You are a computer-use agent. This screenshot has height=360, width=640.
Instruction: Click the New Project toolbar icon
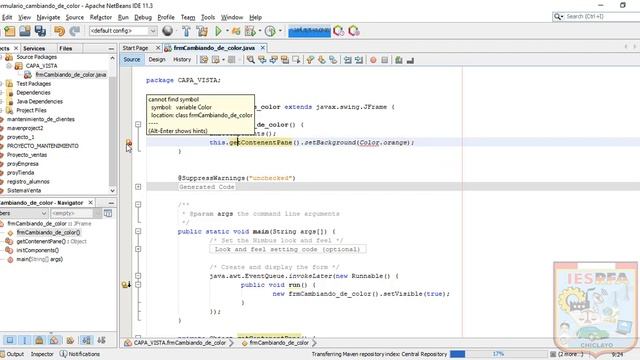pos(9,31)
